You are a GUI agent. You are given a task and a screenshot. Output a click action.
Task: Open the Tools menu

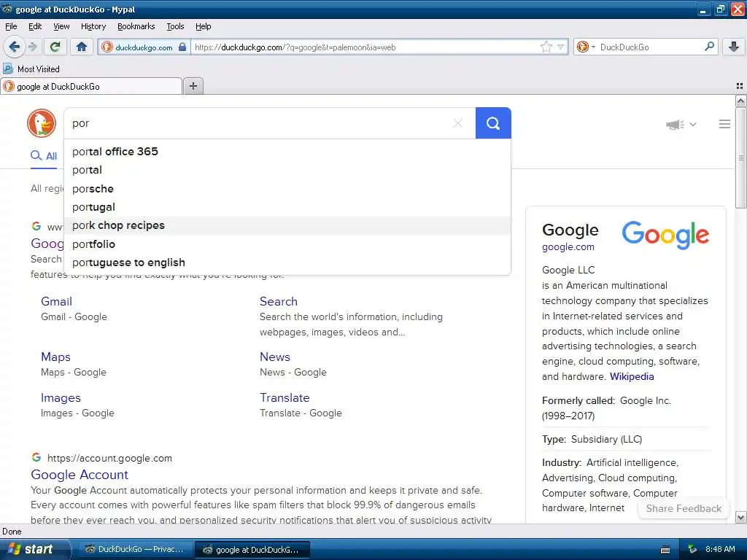tap(175, 26)
